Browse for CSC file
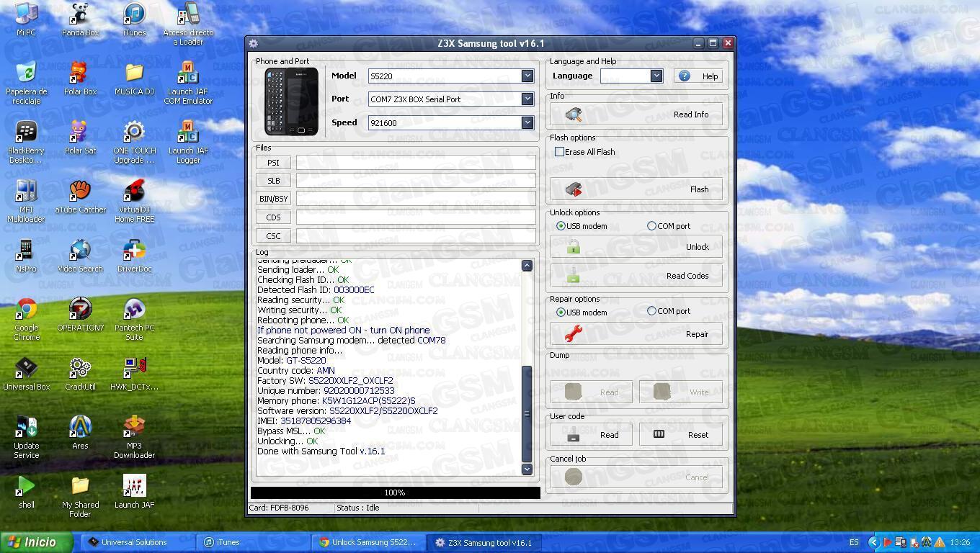The height and width of the screenshot is (553, 980). click(x=273, y=235)
